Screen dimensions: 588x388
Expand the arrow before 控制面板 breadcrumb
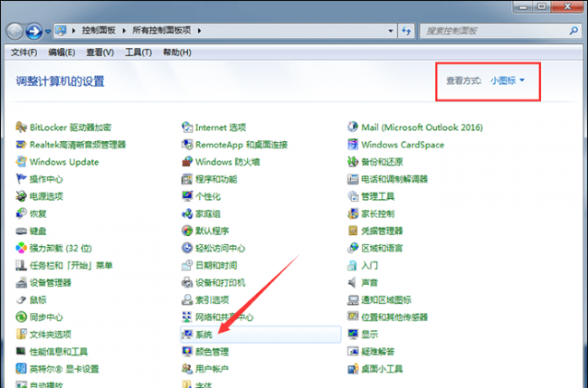(x=74, y=31)
